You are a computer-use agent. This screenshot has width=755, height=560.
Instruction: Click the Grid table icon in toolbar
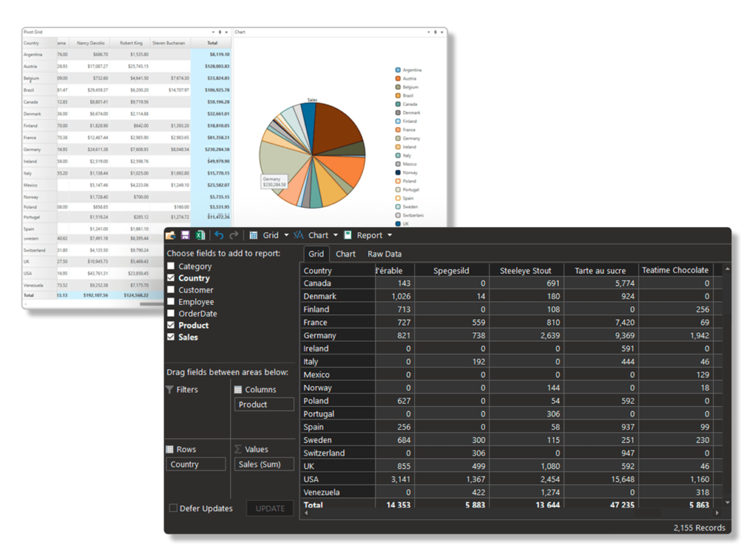254,236
